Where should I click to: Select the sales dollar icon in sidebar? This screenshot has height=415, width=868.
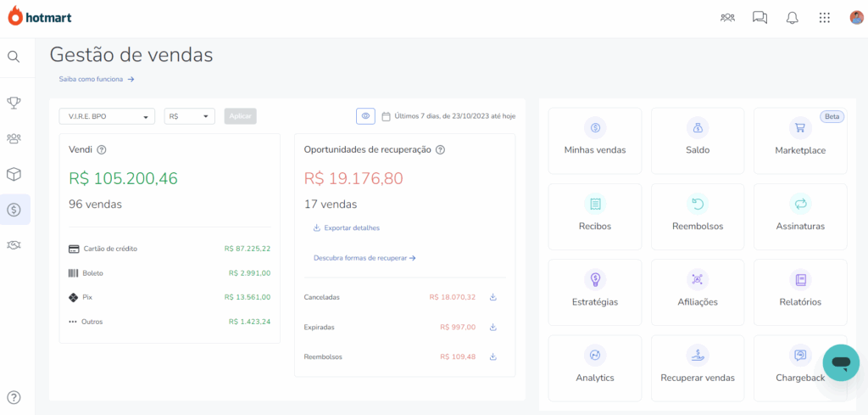14,210
